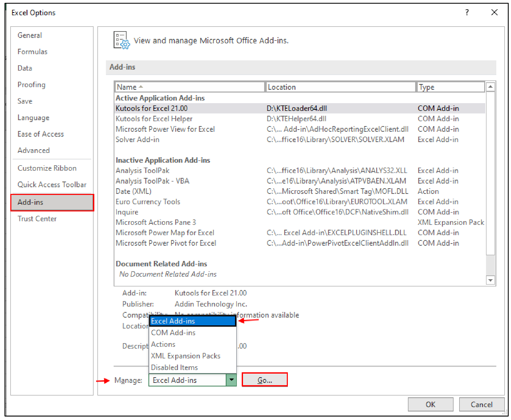Click the add-ins list scrollbar thumb
Image resolution: width=511 pixels, height=420 pixels.
pyautogui.click(x=490, y=173)
